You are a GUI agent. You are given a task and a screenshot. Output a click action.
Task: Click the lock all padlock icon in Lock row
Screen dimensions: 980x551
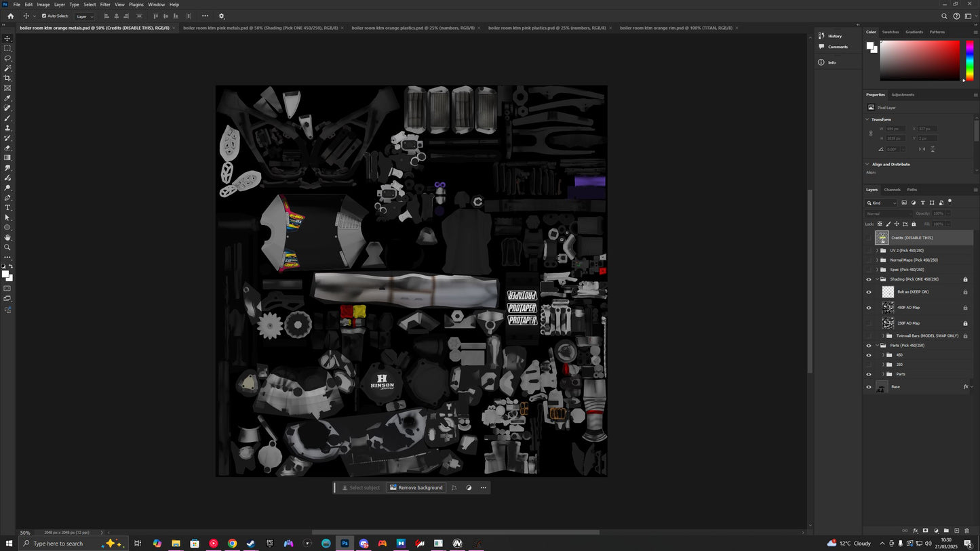click(x=914, y=224)
